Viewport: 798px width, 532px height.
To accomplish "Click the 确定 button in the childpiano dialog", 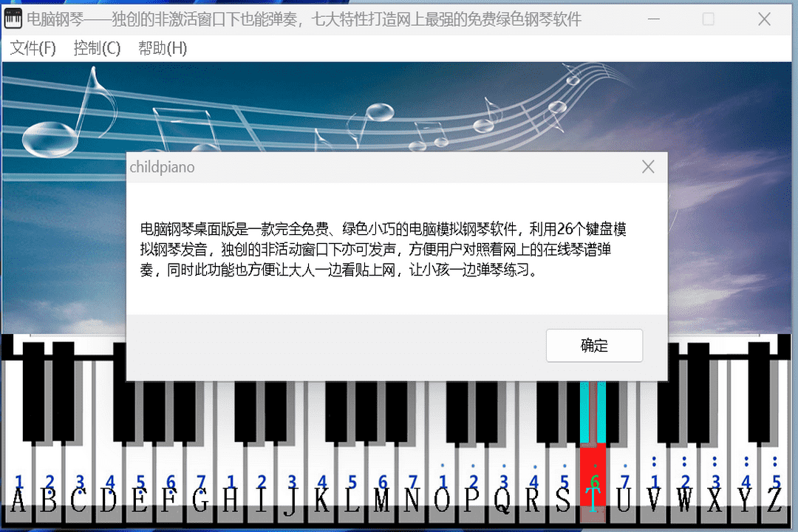I will click(x=594, y=345).
